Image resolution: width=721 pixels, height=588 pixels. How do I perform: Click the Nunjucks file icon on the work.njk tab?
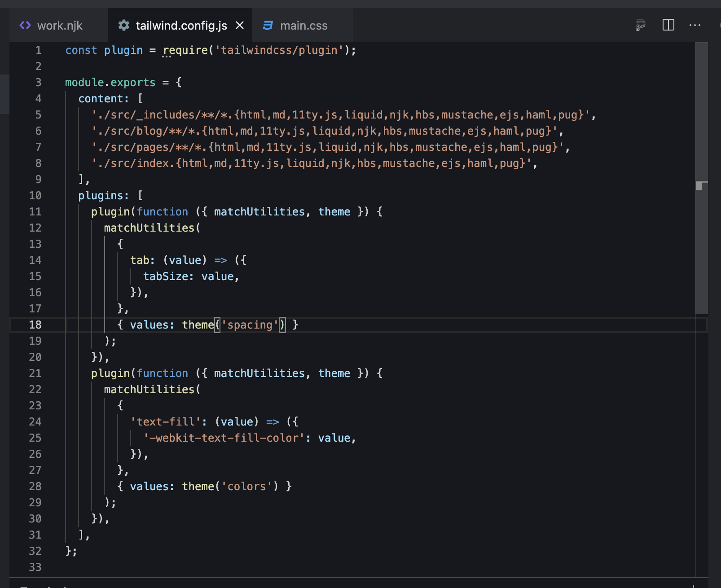pyautogui.click(x=26, y=26)
